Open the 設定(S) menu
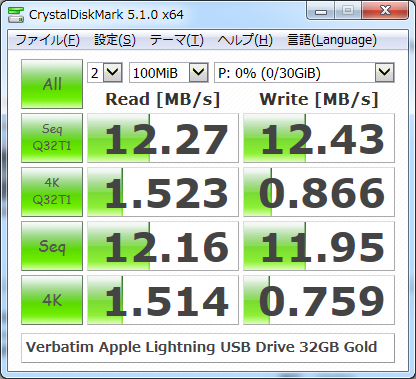Viewport: 416px width, 379px height. pyautogui.click(x=115, y=40)
